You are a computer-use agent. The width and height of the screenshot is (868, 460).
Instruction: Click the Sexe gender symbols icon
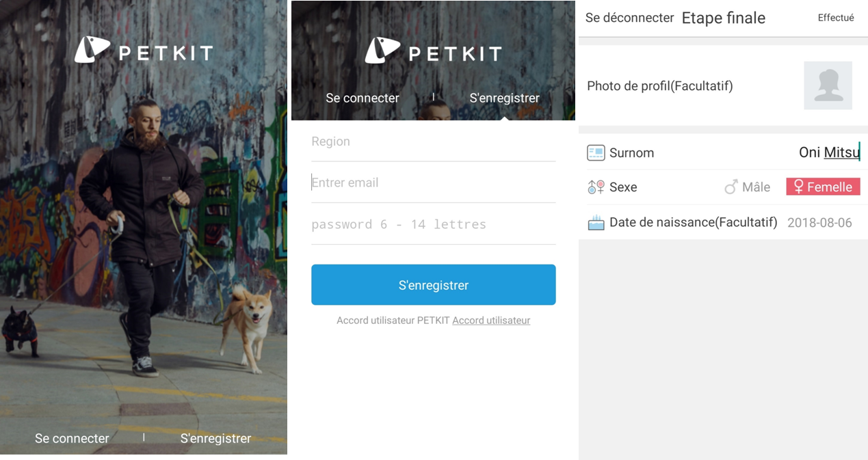596,187
